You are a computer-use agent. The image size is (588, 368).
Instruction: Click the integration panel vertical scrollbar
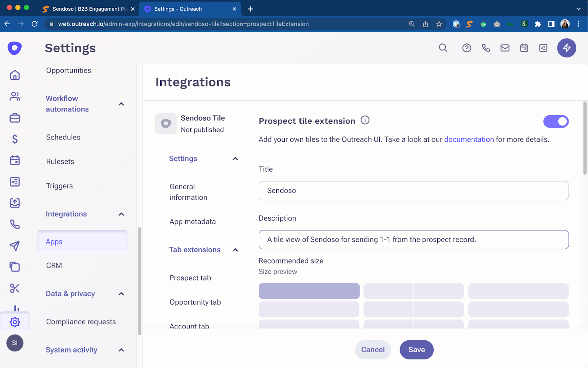[x=585, y=138]
